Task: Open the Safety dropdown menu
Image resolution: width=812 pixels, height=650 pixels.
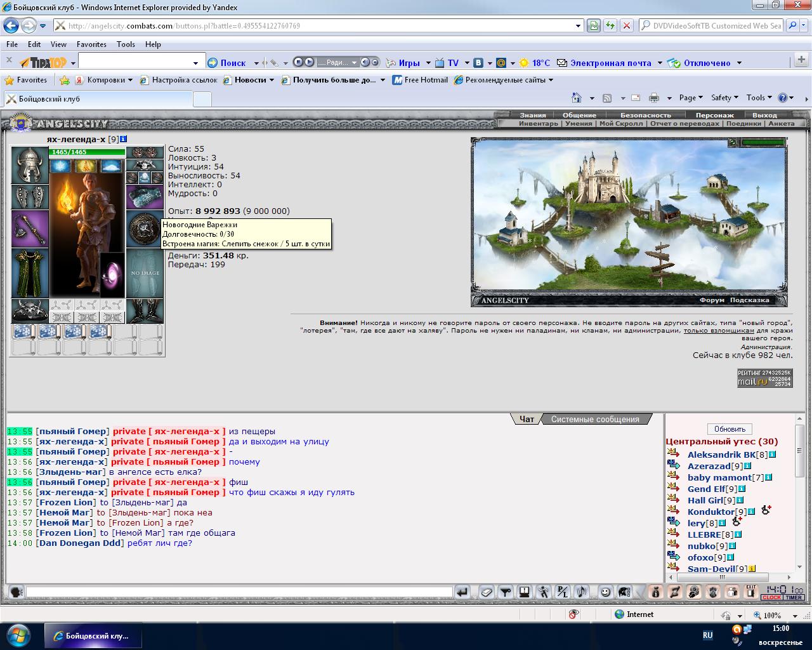Action: pos(724,98)
